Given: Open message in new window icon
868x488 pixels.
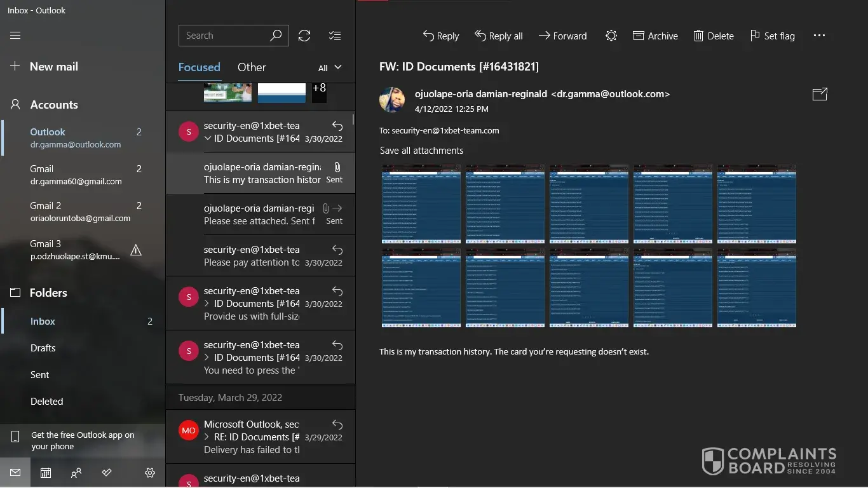Looking at the screenshot, I should tap(820, 94).
